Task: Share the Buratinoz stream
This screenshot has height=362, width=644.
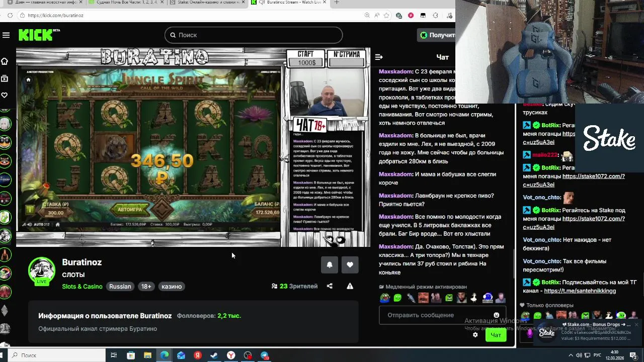Action: click(330, 286)
